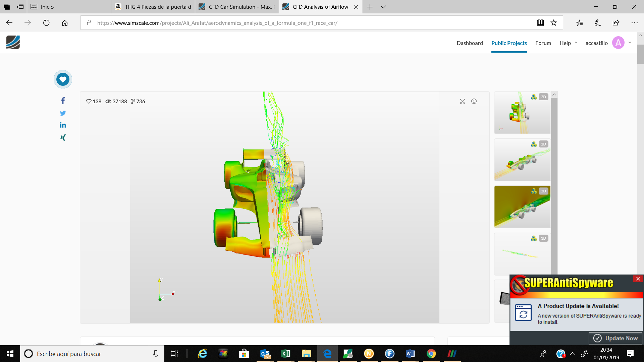
Task: Go to Public Projects tab
Action: pyautogui.click(x=509, y=43)
